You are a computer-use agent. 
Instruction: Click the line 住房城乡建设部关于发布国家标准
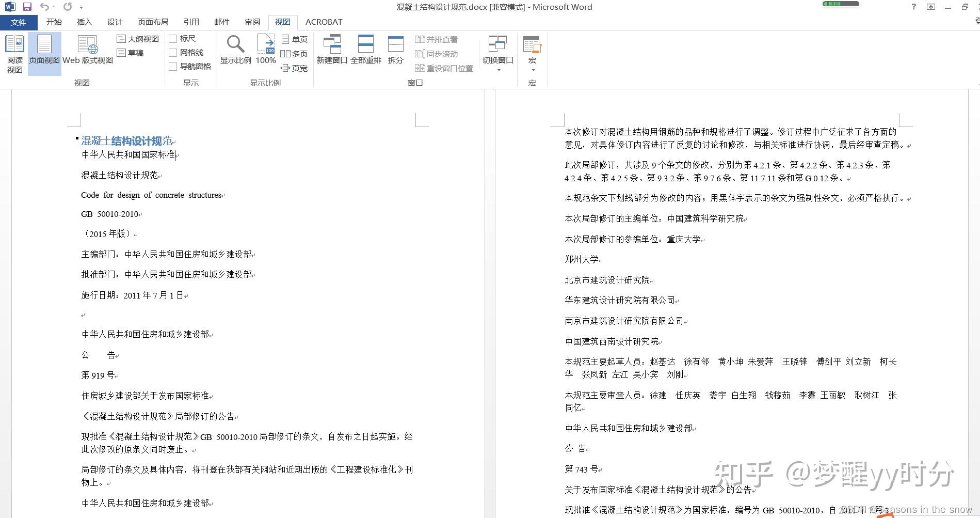[x=145, y=396]
